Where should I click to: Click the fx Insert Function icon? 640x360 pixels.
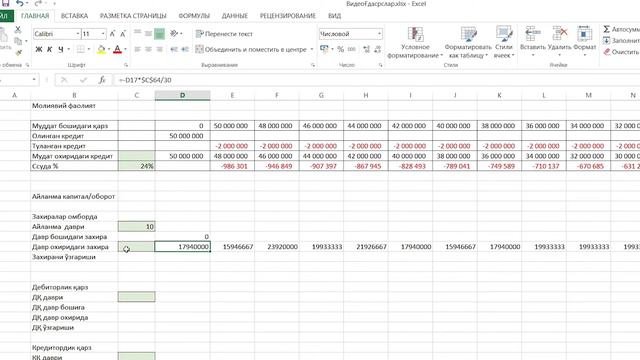(x=102, y=80)
